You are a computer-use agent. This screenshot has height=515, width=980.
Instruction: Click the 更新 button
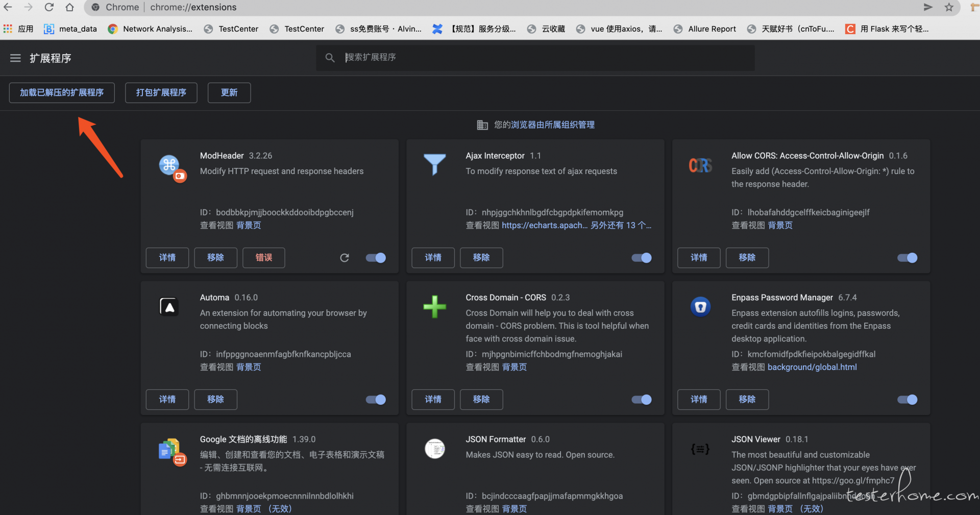229,93
